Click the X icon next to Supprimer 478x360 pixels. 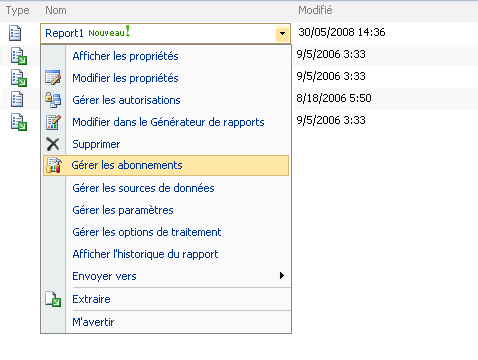click(x=53, y=144)
